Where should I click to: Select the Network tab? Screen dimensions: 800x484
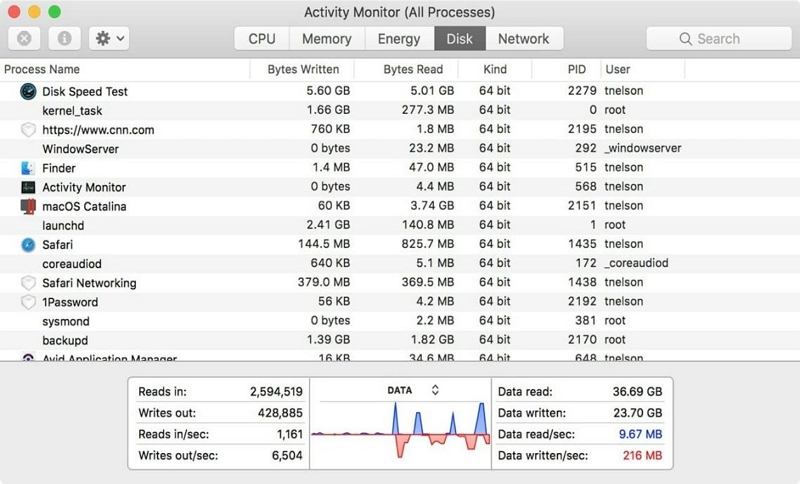pos(523,39)
